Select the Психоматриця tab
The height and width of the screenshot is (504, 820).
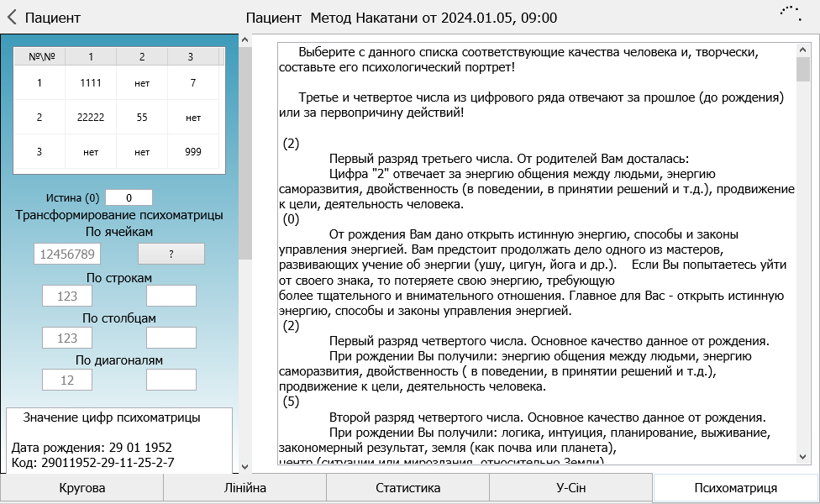click(x=735, y=488)
